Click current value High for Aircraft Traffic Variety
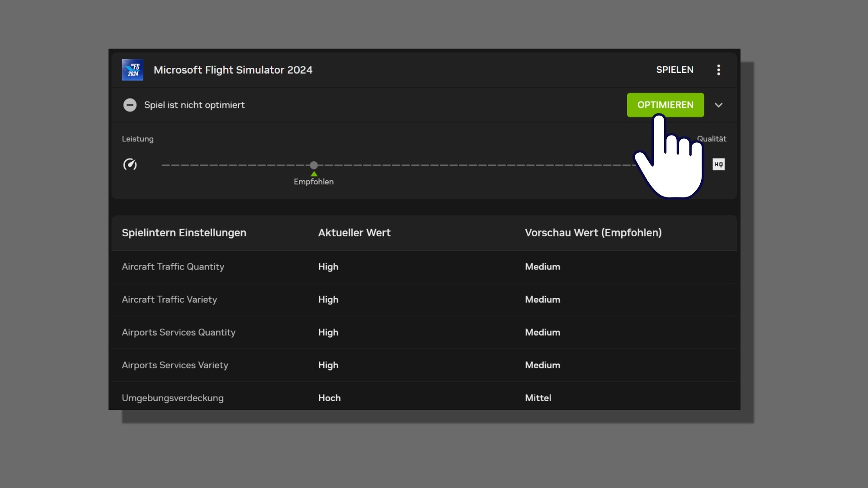The image size is (868, 488). tap(328, 300)
